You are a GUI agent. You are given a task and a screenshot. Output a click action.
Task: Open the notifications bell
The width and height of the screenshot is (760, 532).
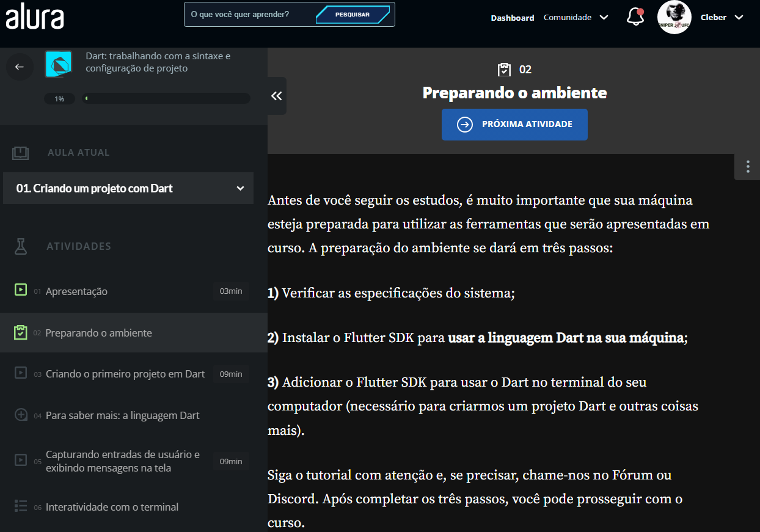(x=635, y=17)
